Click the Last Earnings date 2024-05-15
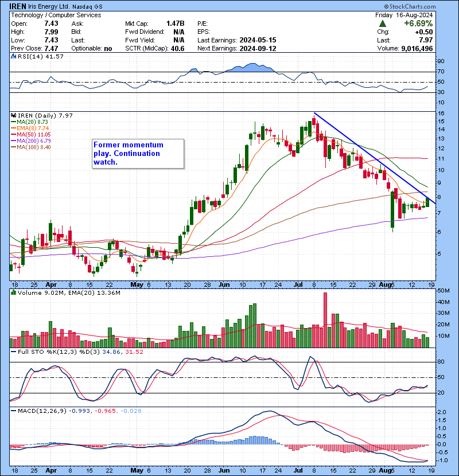 coord(258,40)
